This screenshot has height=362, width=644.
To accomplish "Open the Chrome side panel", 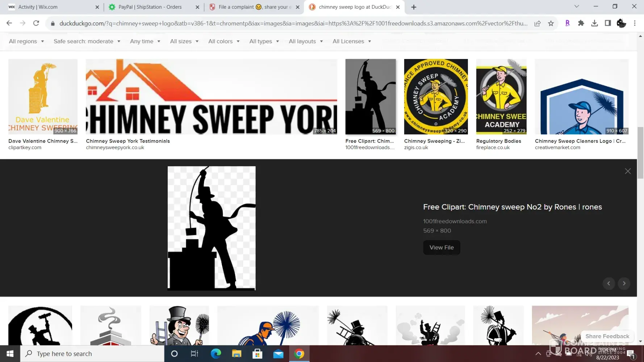I will coord(608,23).
